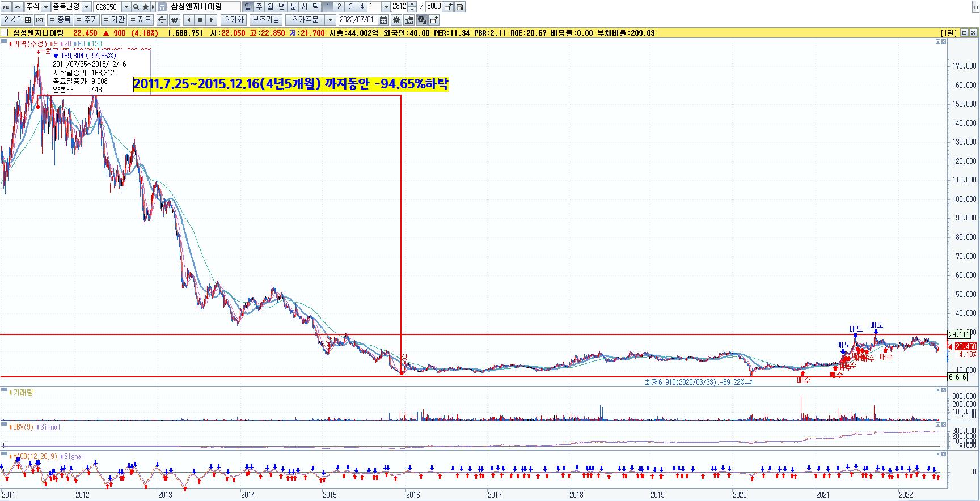Click the save diskette icon in top toolbar
The image size is (980, 501).
pos(459,7)
